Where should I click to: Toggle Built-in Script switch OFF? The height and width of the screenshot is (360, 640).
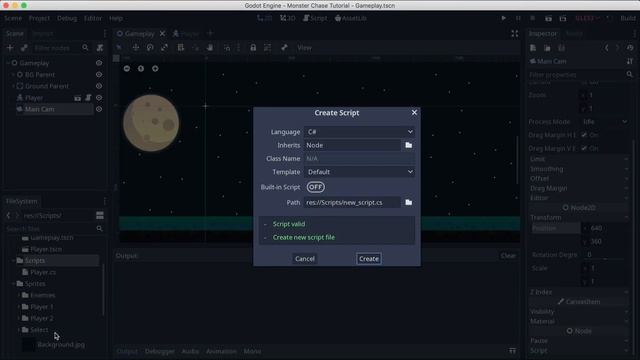coord(316,187)
